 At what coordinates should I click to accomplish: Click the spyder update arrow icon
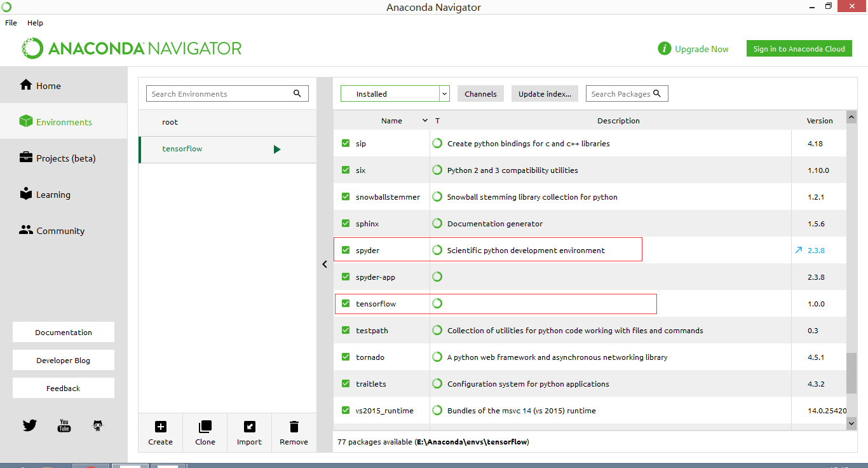[x=799, y=251]
